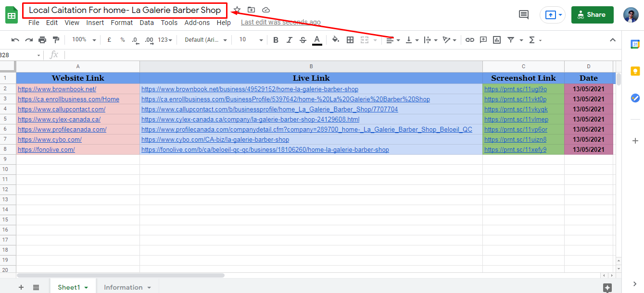Toggle italic formatting
This screenshot has height=293, width=644.
289,40
